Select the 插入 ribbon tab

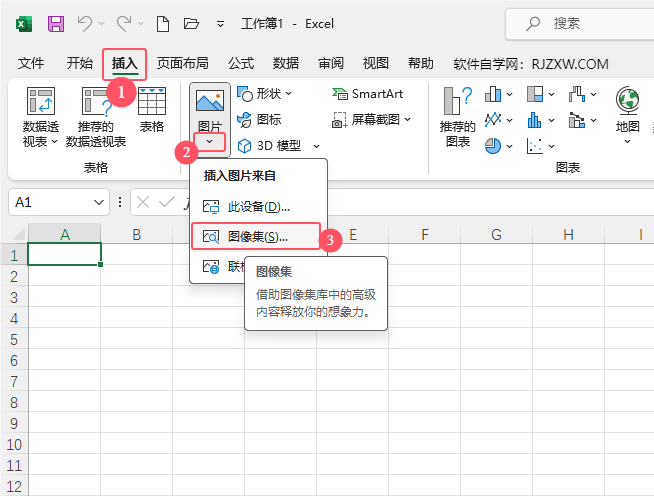[x=125, y=63]
